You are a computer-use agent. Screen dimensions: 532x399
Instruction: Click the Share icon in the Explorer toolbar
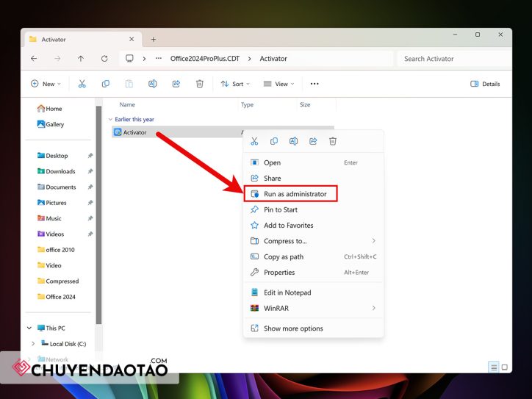coord(176,84)
